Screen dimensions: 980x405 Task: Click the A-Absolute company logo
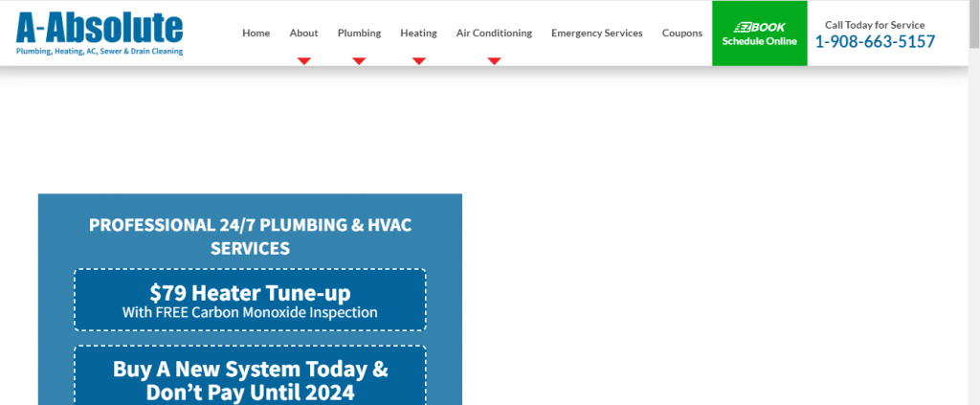(x=100, y=27)
